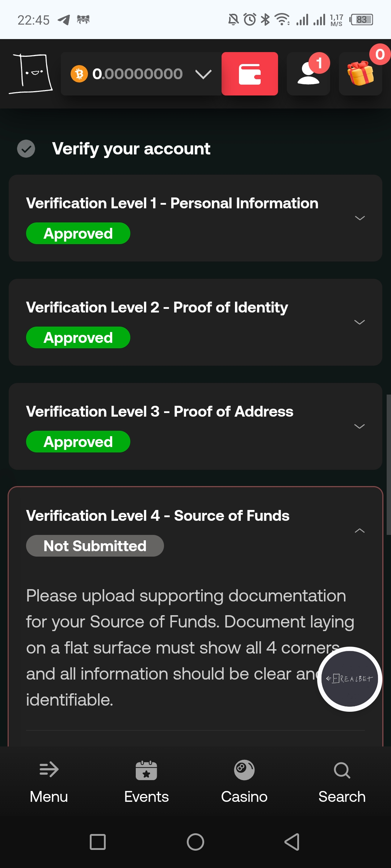Click the checkmark circle beside Verify your account
The height and width of the screenshot is (868, 391).
point(26,149)
